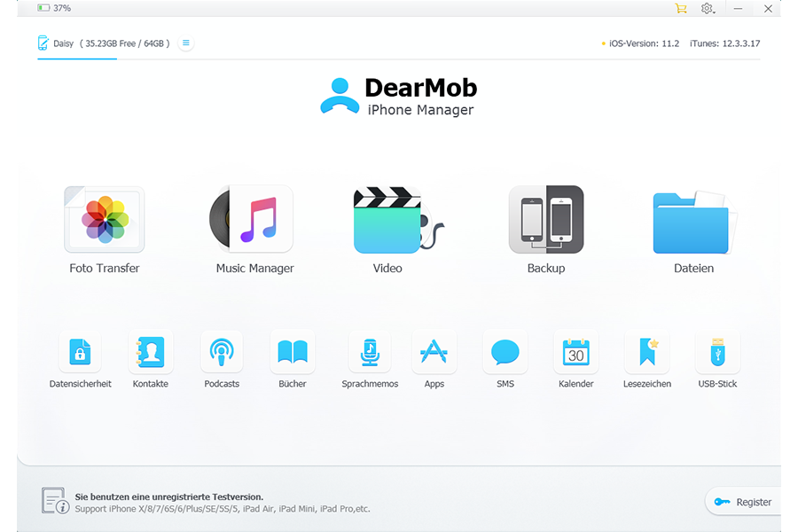Open the Kalender manager
The image size is (798, 532).
pos(575,350)
